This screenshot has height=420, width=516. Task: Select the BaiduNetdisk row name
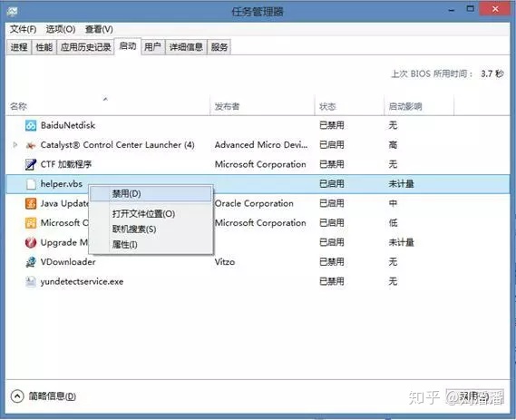[68, 125]
